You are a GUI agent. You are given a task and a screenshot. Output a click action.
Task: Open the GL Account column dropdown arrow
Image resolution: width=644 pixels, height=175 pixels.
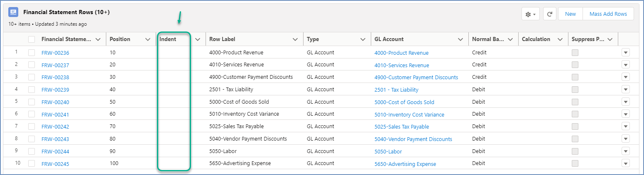460,39
